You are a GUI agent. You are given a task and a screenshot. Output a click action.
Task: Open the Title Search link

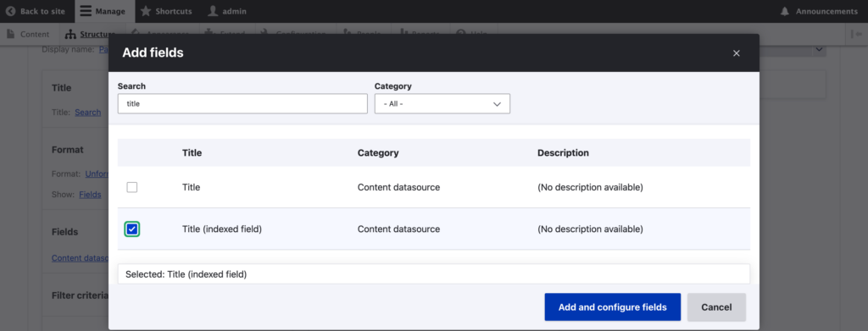click(88, 113)
